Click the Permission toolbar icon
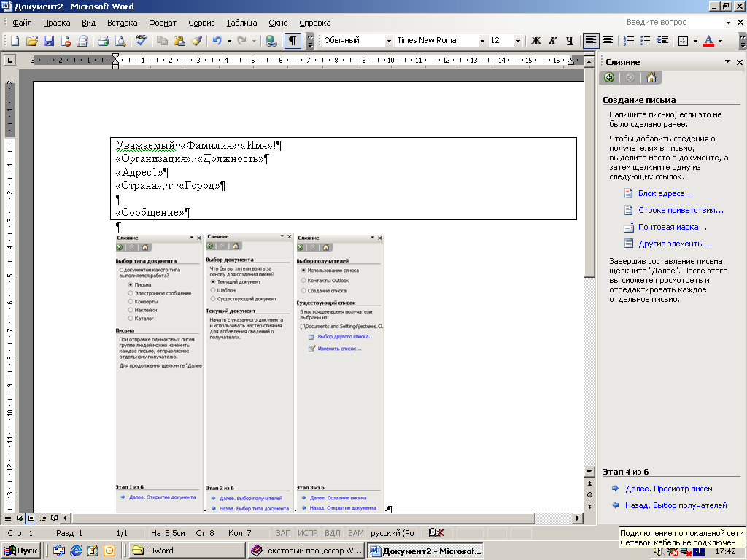The height and width of the screenshot is (560, 747). coord(66,41)
